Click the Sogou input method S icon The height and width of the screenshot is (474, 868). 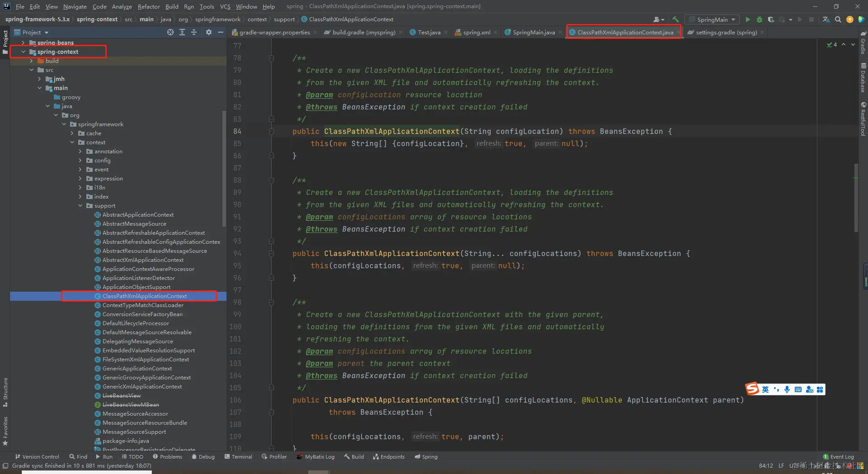[x=752, y=389]
